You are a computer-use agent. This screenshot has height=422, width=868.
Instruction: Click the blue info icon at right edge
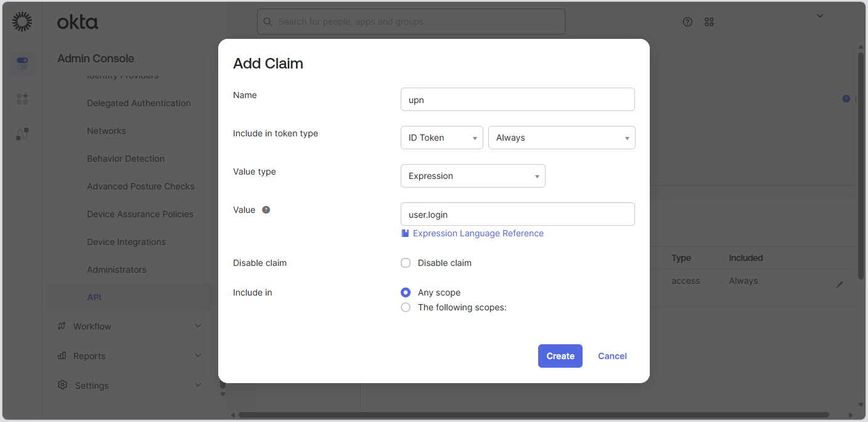click(846, 99)
